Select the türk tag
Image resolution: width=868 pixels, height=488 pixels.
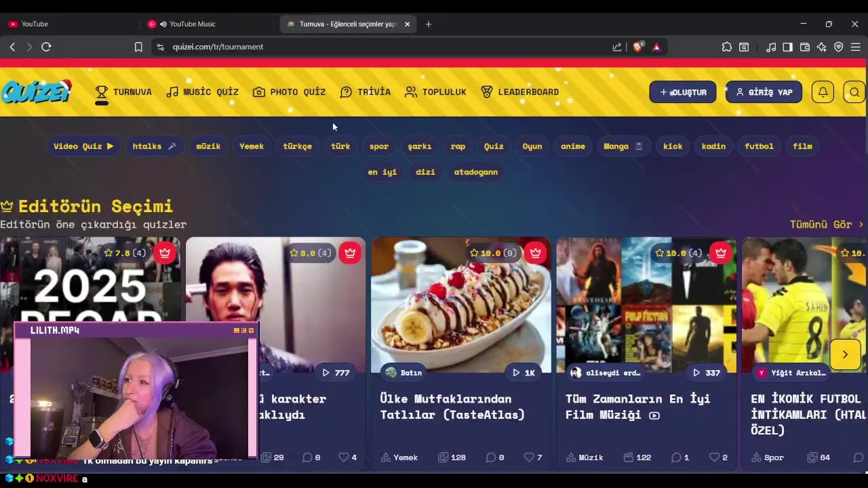point(340,146)
